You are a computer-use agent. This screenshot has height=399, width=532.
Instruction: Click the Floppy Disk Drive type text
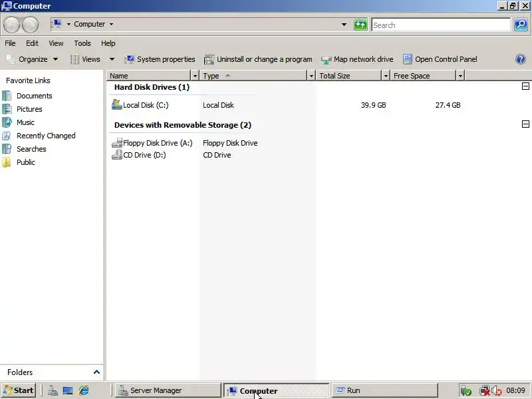click(230, 143)
